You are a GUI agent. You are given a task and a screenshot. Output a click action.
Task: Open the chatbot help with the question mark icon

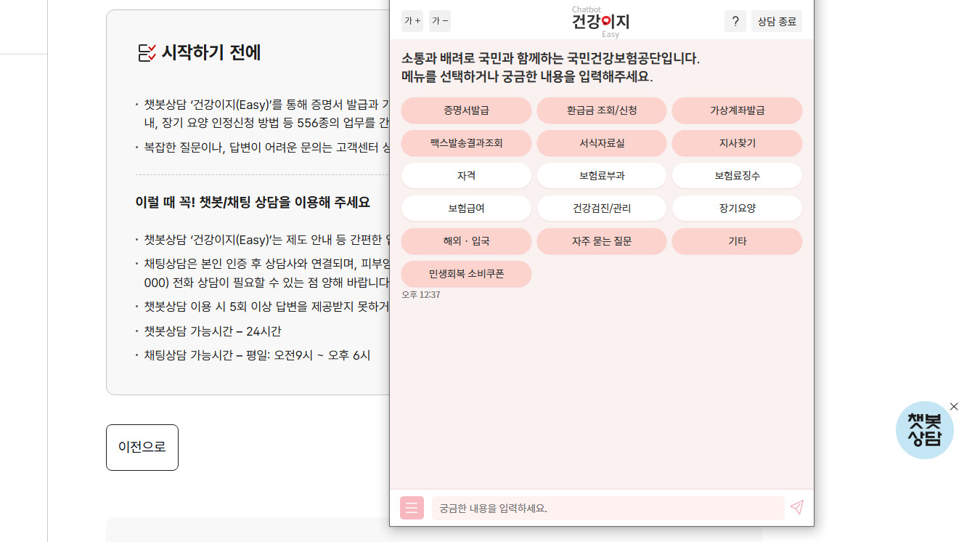(x=735, y=21)
